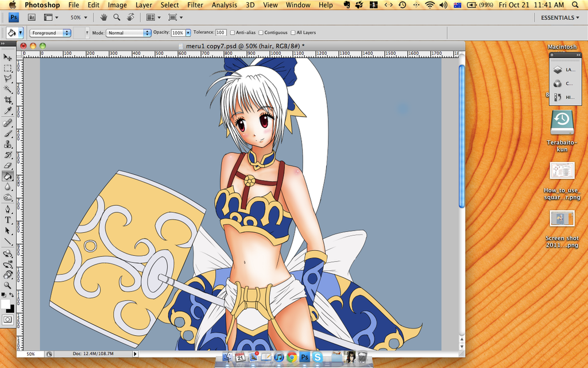Image resolution: width=588 pixels, height=368 pixels.
Task: Select the Dodge tool
Action: pos(7,197)
